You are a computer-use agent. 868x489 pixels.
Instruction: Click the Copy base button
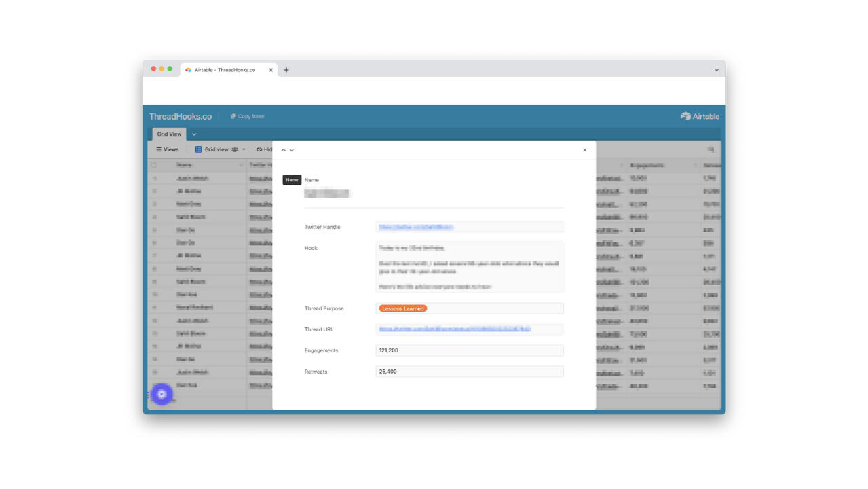coord(247,116)
